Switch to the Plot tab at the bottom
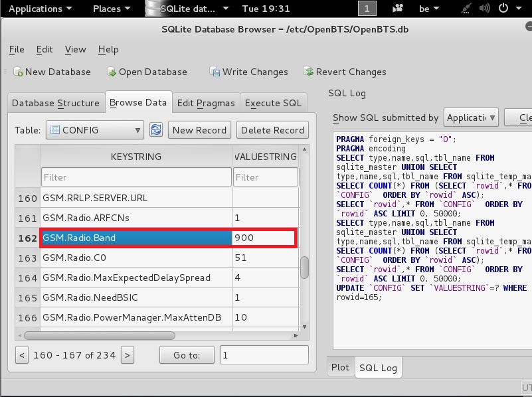The image size is (532, 397). 340,367
